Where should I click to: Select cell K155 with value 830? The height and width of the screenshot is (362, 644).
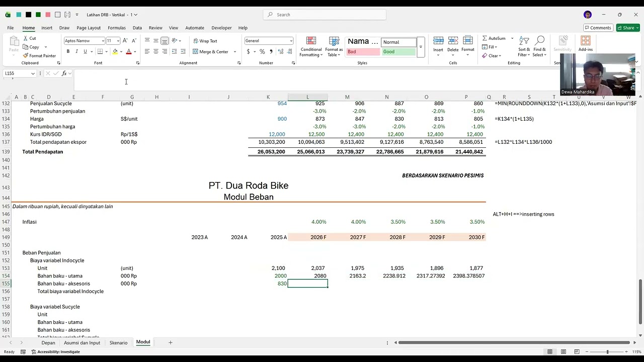[268, 284]
